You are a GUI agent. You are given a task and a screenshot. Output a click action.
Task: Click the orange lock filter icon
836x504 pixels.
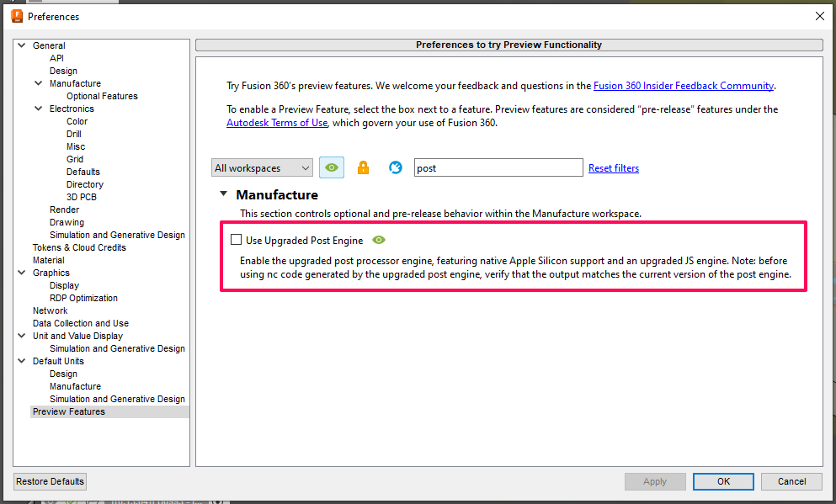(x=363, y=167)
